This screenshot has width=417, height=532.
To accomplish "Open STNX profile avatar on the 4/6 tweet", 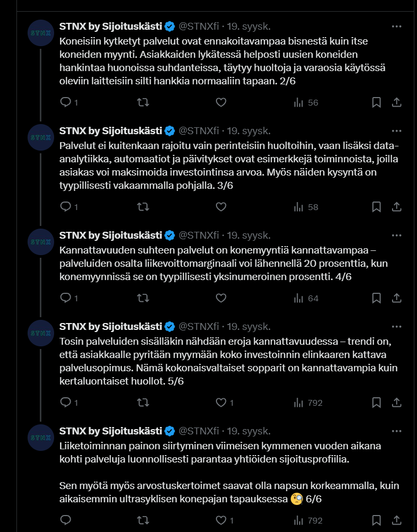I will (x=40, y=242).
